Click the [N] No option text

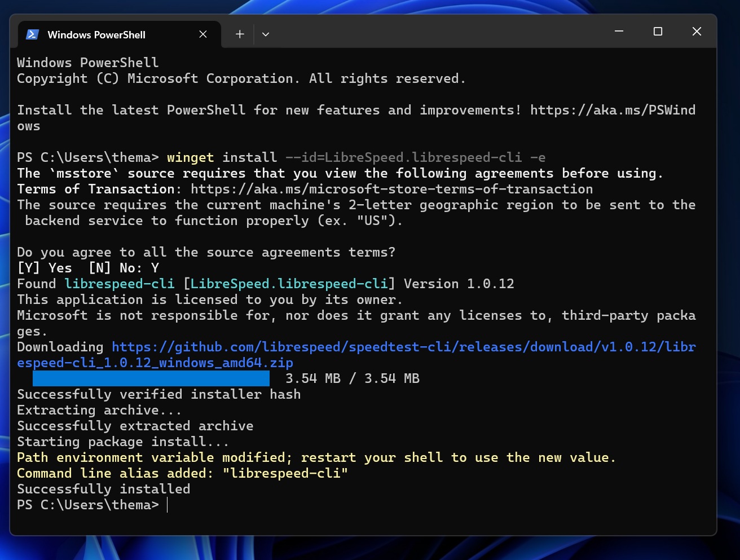tap(114, 268)
